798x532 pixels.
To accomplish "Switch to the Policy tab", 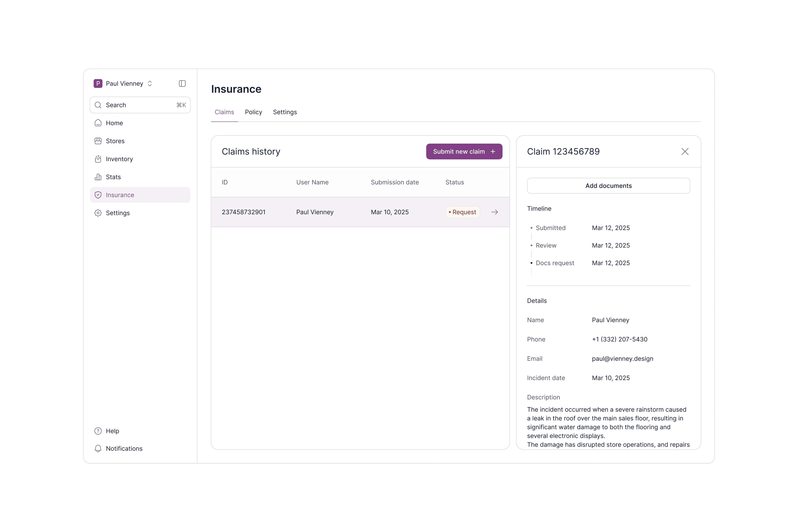I will tap(254, 112).
